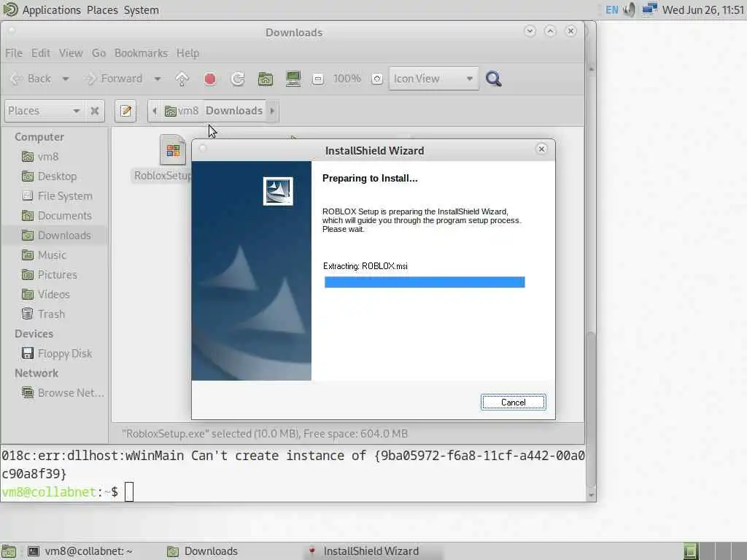This screenshot has height=560, width=747.
Task: Open the Icon View dropdown
Action: point(433,79)
